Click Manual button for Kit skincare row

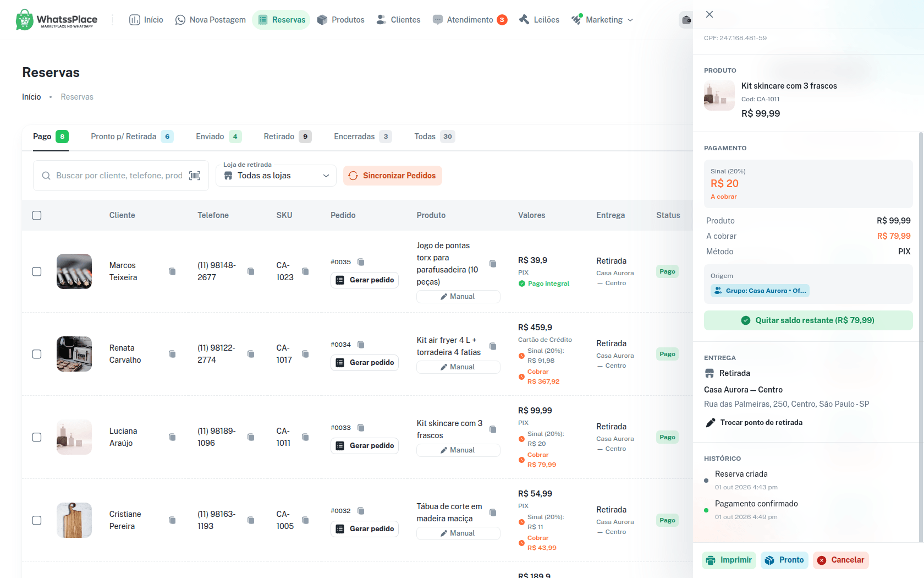[x=458, y=450]
